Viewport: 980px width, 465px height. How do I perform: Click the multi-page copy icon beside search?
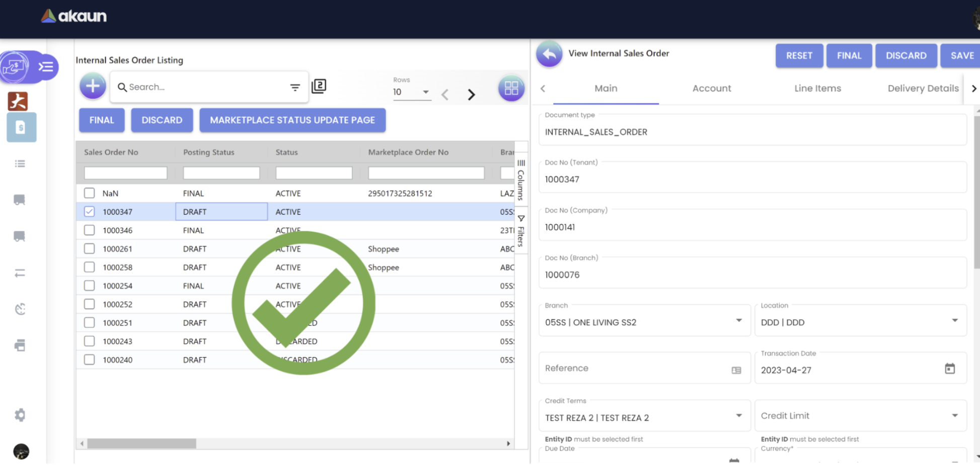click(x=319, y=86)
